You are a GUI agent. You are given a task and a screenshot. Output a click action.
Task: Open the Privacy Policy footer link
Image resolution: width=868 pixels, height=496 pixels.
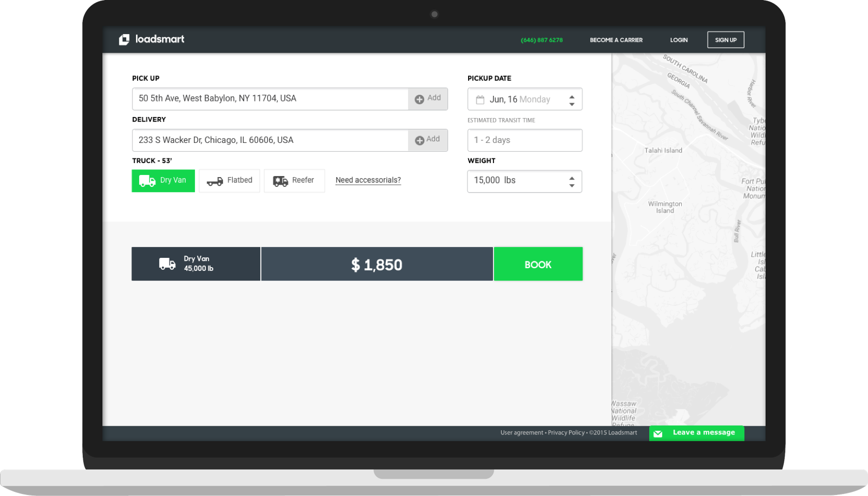click(566, 433)
